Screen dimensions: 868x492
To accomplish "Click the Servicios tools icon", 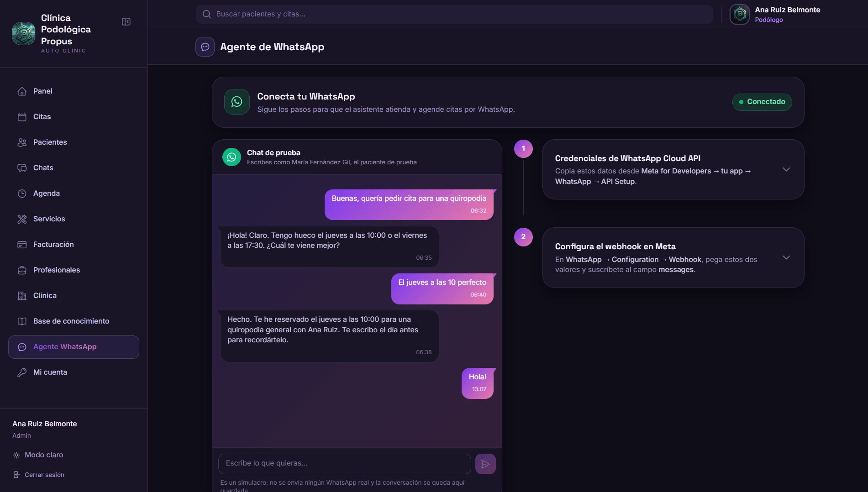I will click(x=22, y=219).
